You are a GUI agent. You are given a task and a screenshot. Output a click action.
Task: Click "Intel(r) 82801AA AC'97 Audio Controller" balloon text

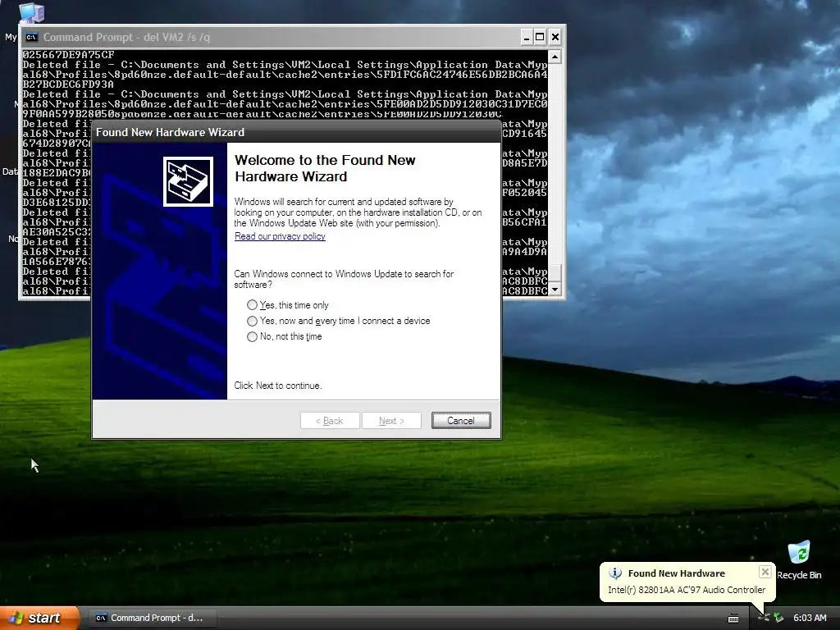point(687,590)
